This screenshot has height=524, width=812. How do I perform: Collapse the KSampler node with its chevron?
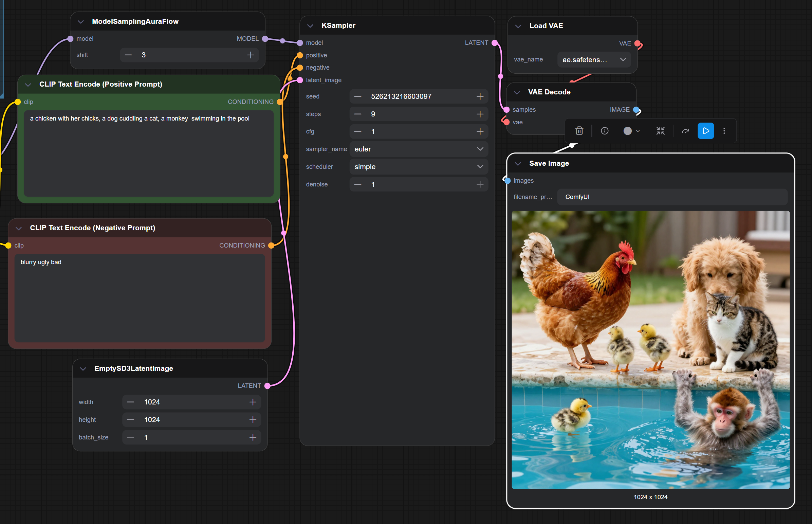(310, 25)
